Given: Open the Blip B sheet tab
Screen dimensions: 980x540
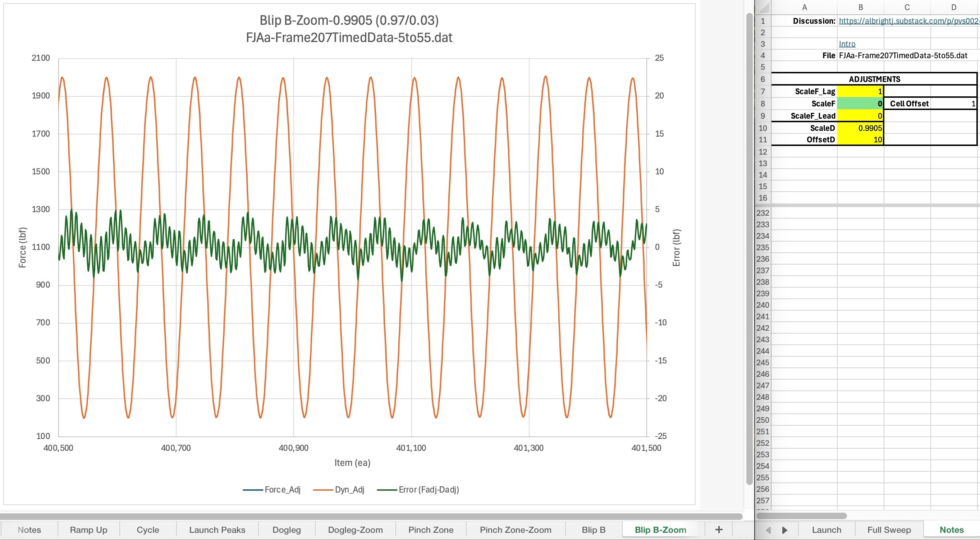Looking at the screenshot, I should point(594,530).
